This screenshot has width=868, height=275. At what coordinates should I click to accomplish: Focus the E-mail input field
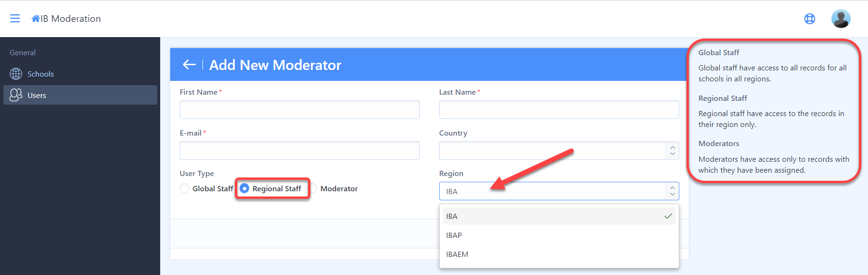click(x=299, y=150)
